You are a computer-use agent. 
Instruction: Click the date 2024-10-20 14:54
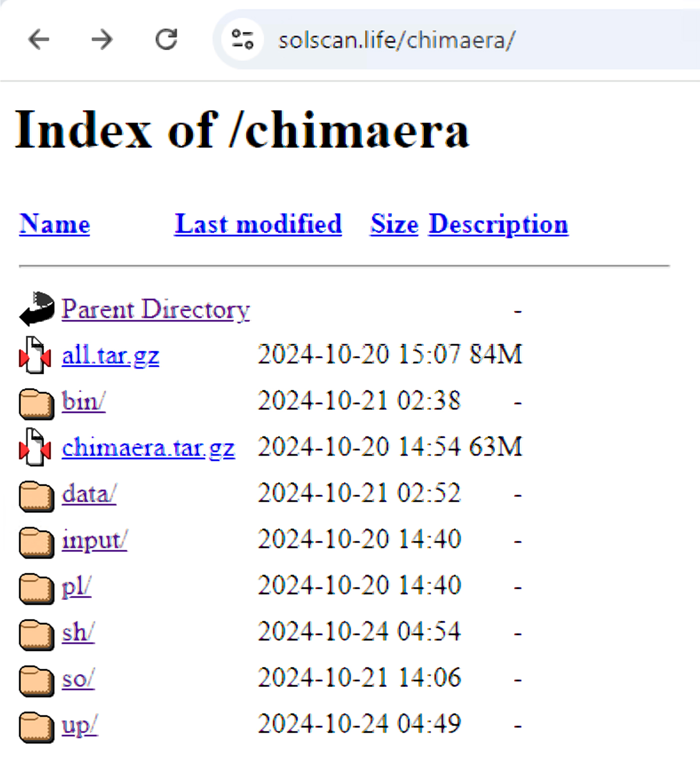pyautogui.click(x=359, y=447)
